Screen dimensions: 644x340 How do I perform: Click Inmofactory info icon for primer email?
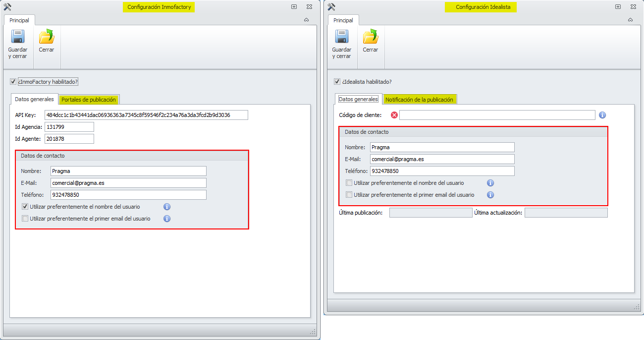point(167,219)
